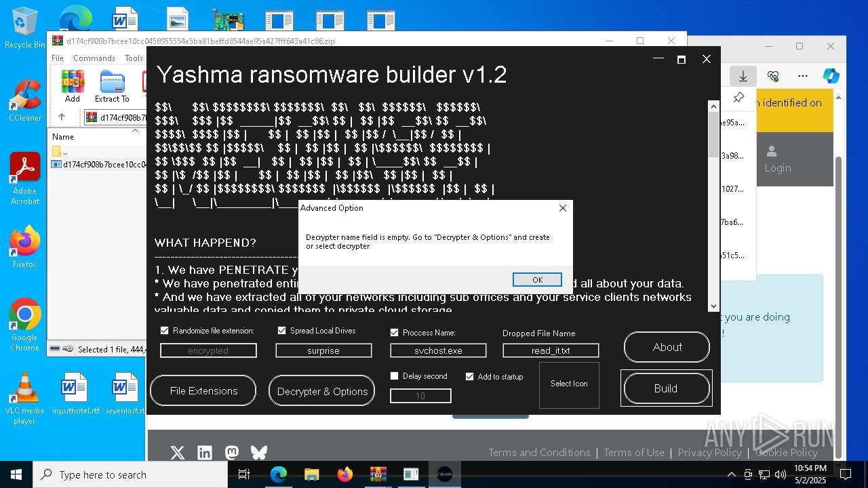Click the ransom note text scrollbar

713,206
